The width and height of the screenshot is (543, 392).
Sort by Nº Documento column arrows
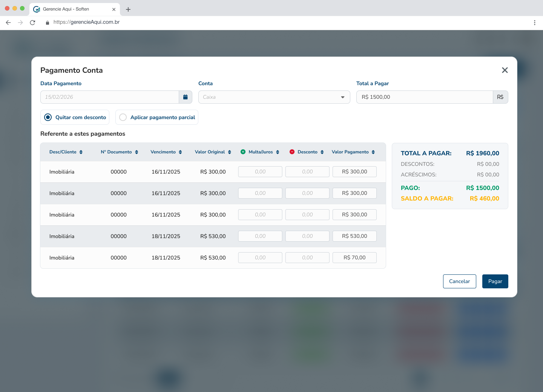[137, 152]
